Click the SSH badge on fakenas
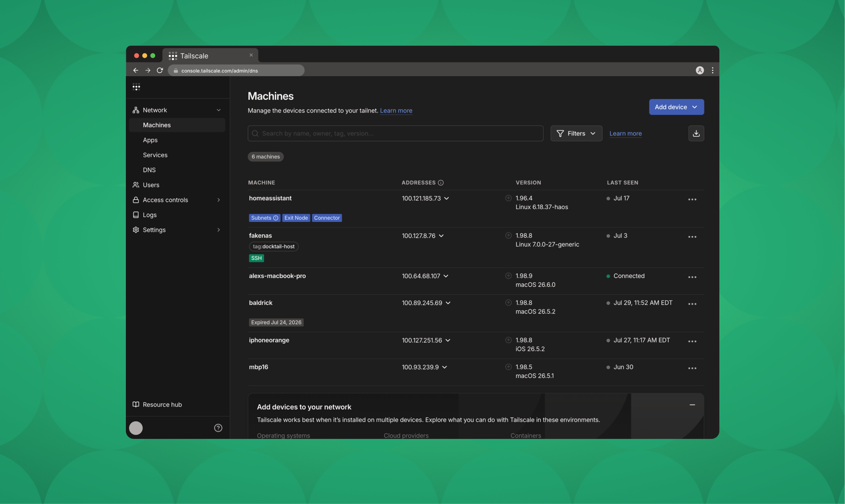The width and height of the screenshot is (845, 504). (x=256, y=258)
